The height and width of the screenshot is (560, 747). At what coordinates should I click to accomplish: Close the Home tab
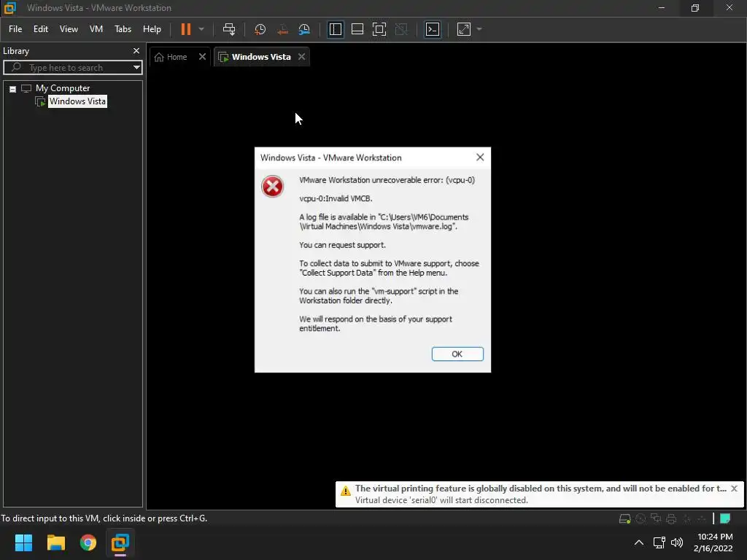203,57
